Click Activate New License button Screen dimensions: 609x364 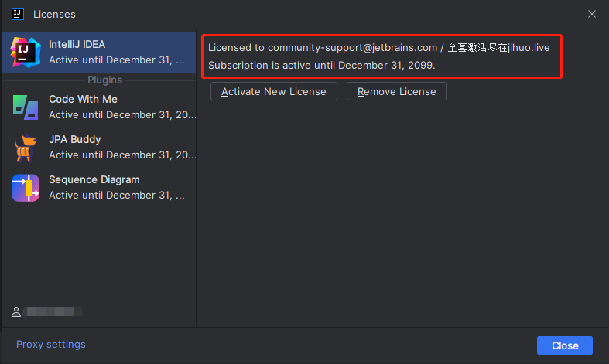274,92
